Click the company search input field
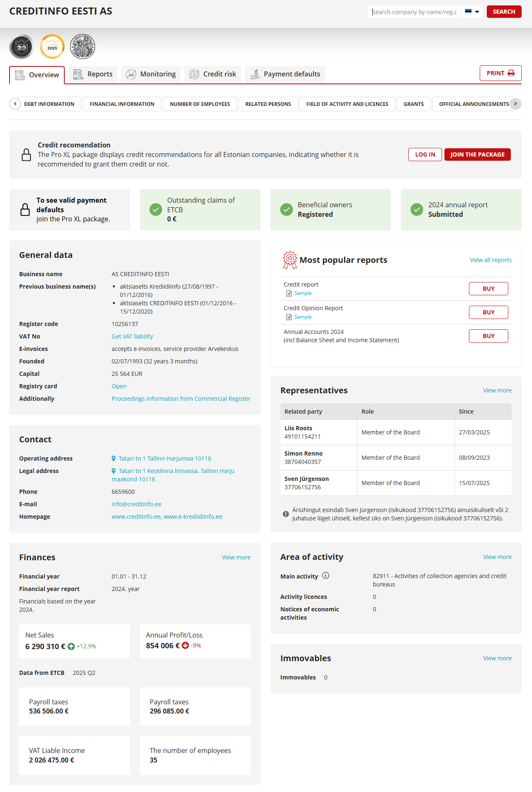Image resolution: width=532 pixels, height=792 pixels. pyautogui.click(x=414, y=12)
